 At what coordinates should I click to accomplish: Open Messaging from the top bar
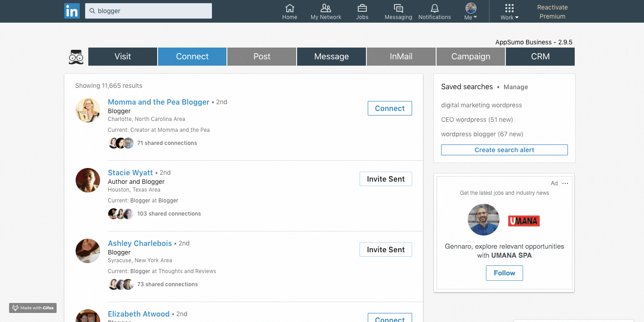[398, 12]
